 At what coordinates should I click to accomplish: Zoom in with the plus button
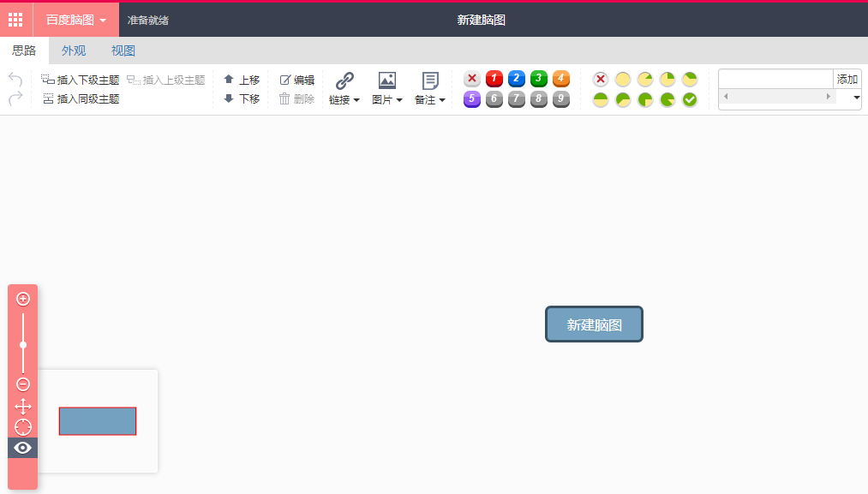click(22, 300)
